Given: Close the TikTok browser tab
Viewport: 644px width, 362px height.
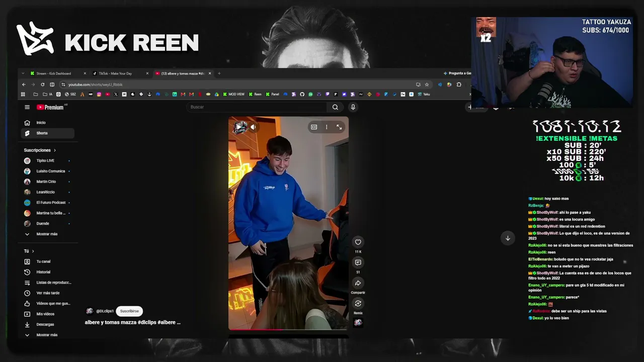Looking at the screenshot, I should pos(147,73).
